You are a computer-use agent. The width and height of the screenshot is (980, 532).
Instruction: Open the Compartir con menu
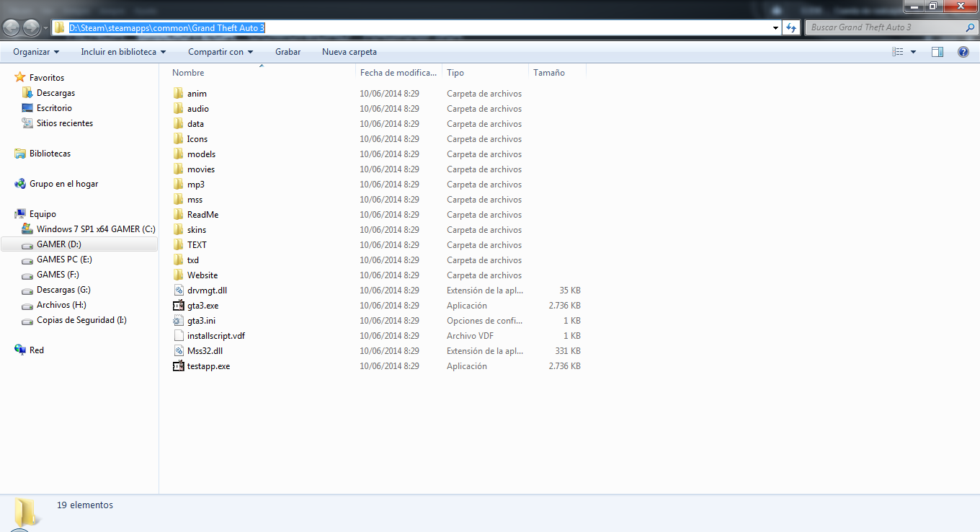(x=220, y=52)
